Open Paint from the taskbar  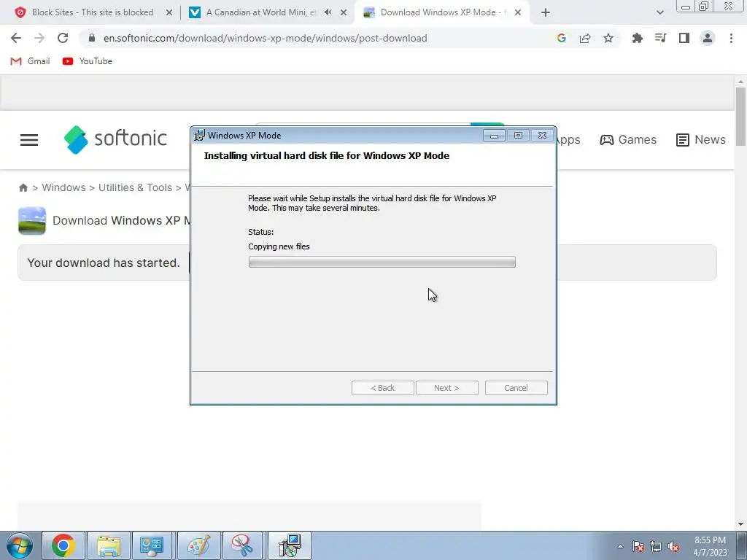198,545
